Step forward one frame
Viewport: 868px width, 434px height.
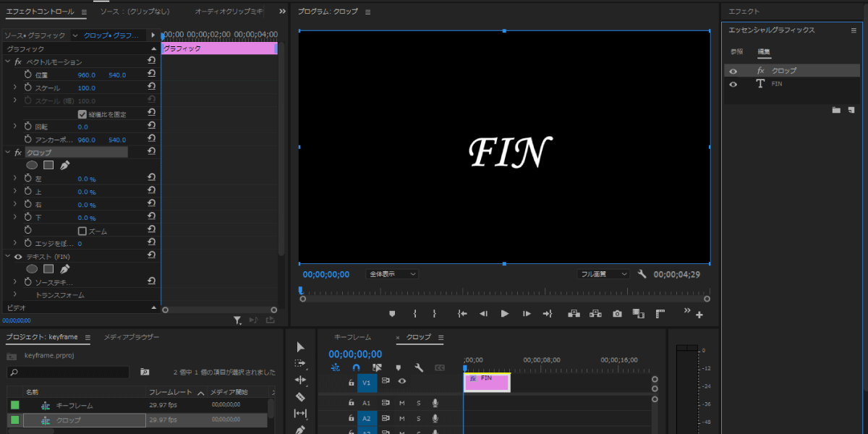click(527, 314)
